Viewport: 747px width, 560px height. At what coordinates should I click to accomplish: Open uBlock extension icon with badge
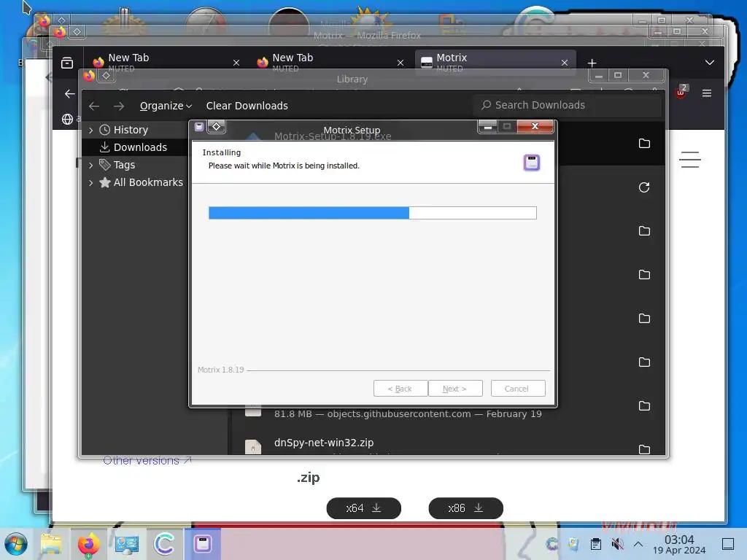(x=682, y=91)
